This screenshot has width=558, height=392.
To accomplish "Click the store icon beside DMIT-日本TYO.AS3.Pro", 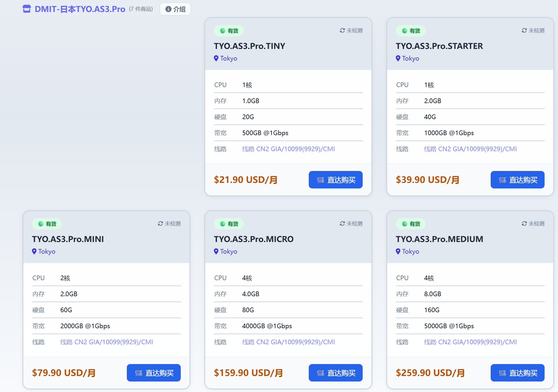I will pyautogui.click(x=27, y=9).
